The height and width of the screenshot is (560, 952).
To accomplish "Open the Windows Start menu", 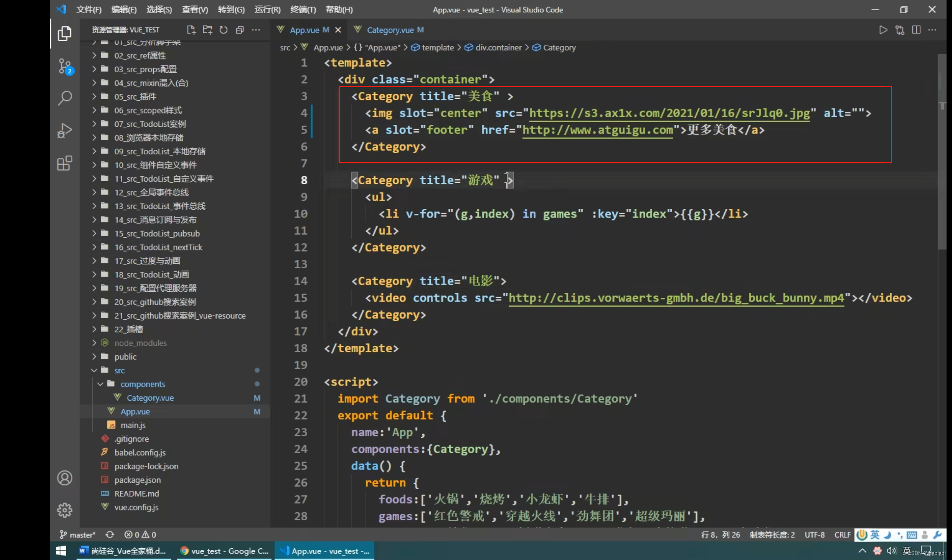I will (x=61, y=551).
